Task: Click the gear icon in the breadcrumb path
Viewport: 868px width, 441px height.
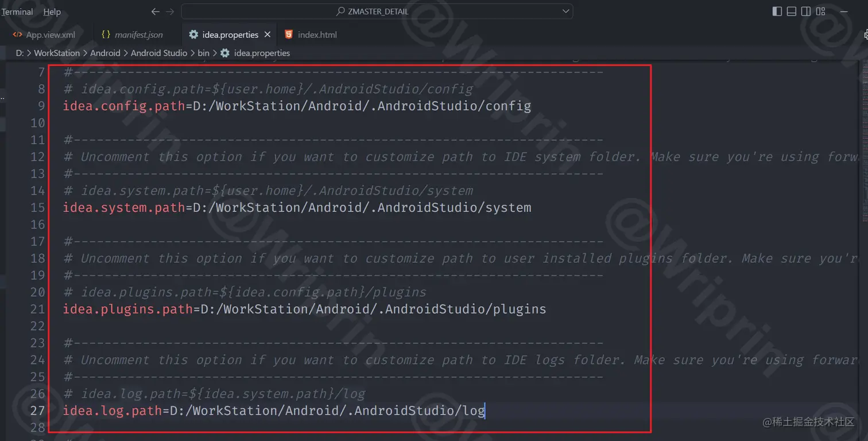Action: point(224,53)
